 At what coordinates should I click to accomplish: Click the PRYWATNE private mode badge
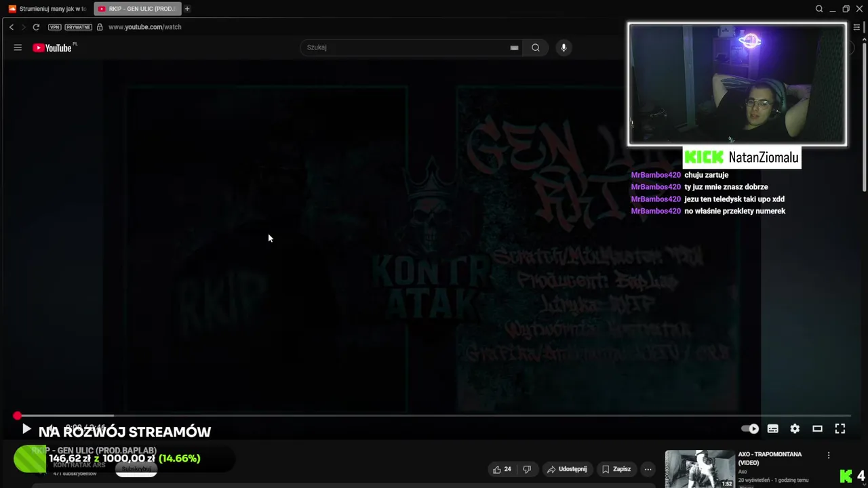coord(78,27)
